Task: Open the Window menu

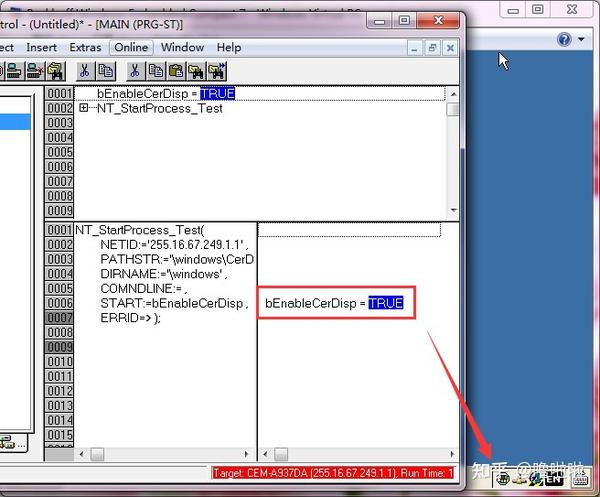Action: click(x=182, y=47)
